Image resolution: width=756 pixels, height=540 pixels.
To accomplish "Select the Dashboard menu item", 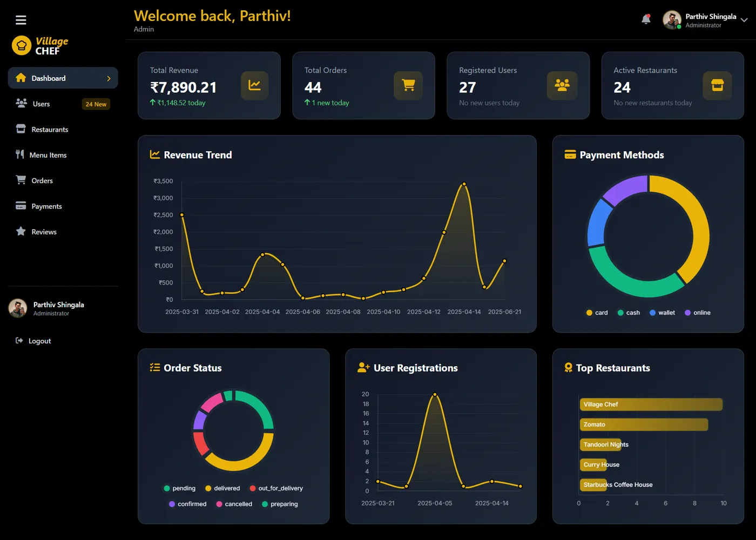I will tap(63, 78).
